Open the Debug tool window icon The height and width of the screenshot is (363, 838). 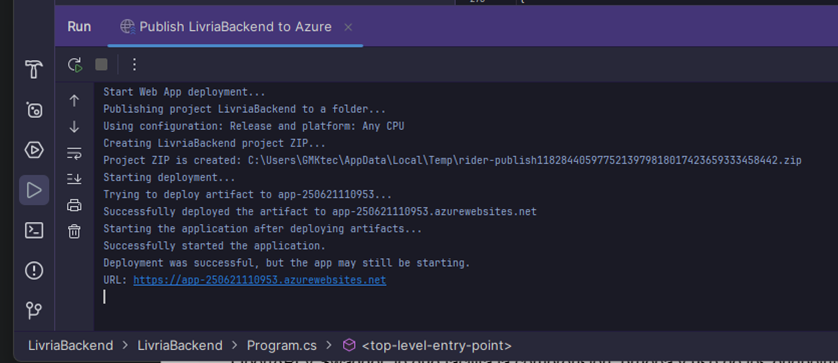tap(34, 110)
